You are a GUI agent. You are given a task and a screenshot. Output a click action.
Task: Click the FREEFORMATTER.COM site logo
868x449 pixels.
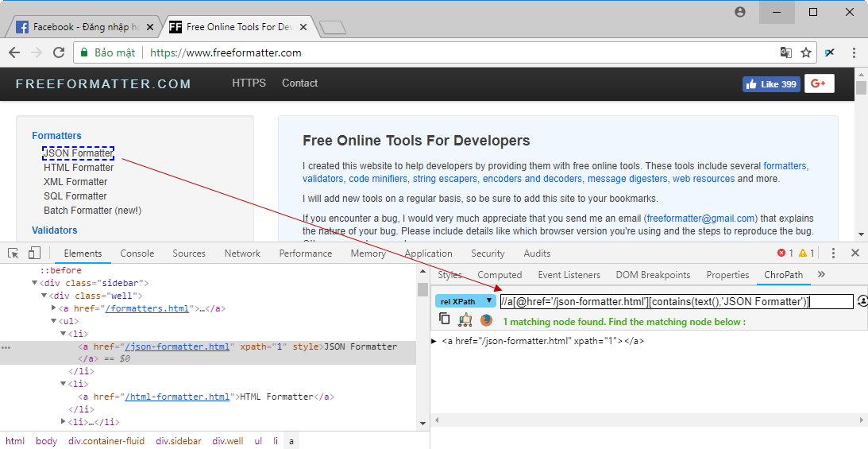103,84
